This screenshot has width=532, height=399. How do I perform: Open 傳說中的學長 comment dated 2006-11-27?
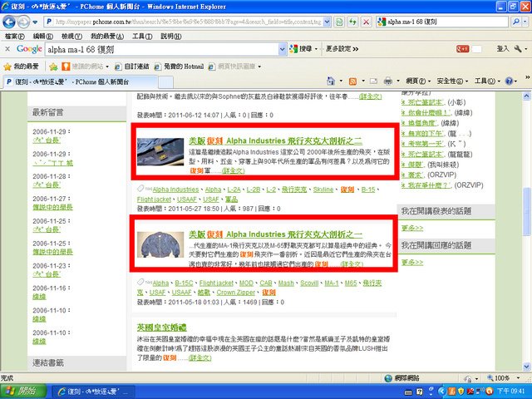click(x=52, y=207)
